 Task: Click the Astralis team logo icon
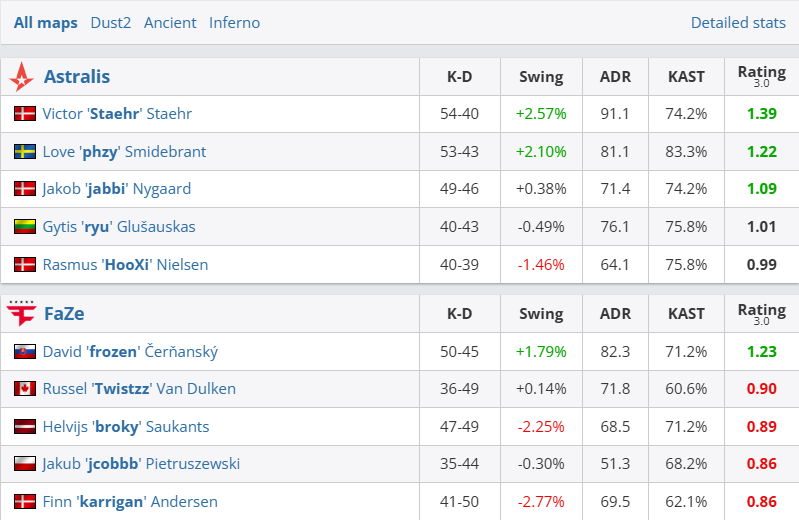pos(20,77)
